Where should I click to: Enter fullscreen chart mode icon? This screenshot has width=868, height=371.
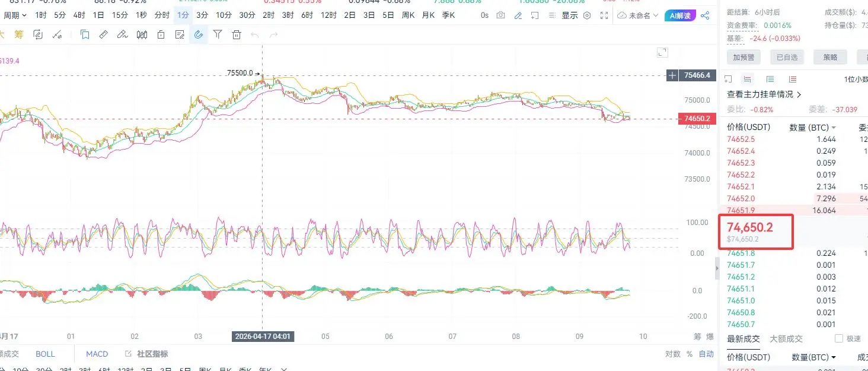pos(604,15)
